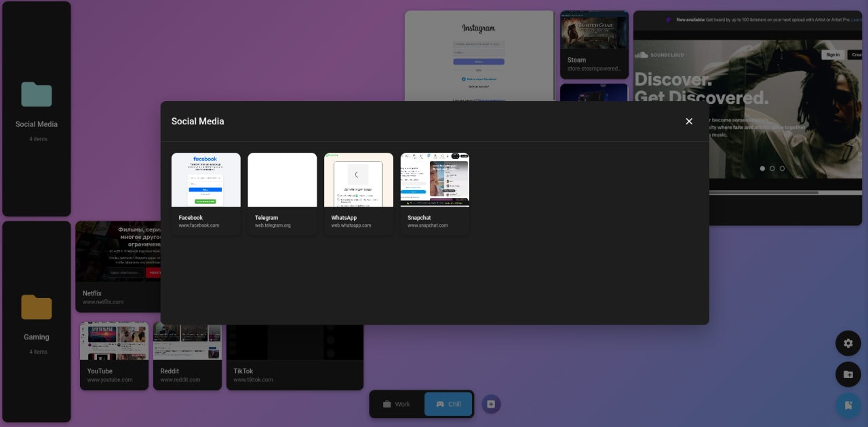Select the Chill tab at the bottom
Screen dimensions: 868x427
coord(448,404)
